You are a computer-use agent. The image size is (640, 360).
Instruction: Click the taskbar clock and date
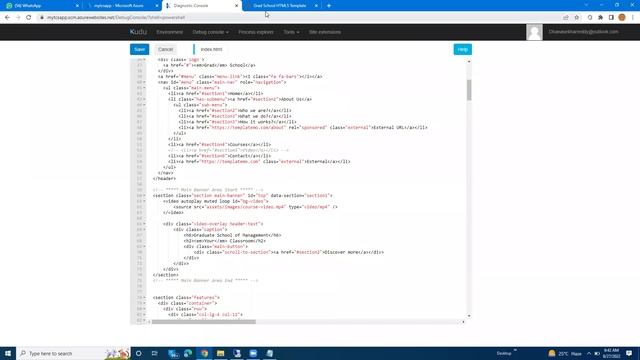[611, 353]
